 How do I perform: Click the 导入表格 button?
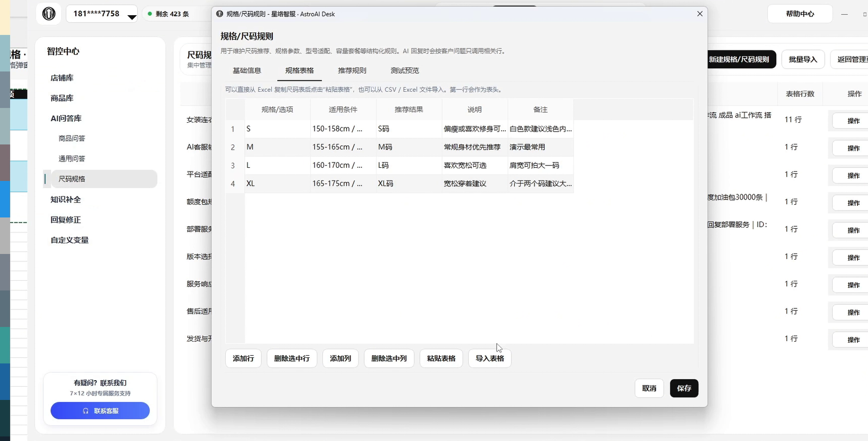coord(490,358)
